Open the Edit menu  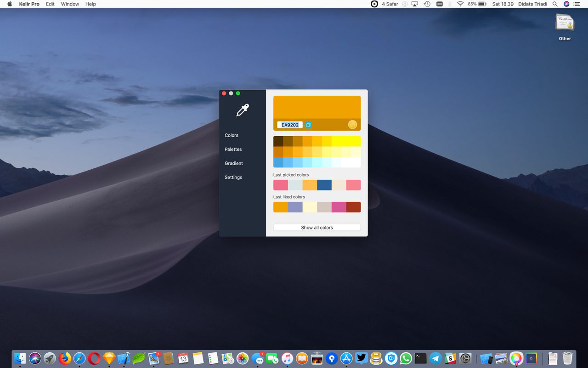pos(50,4)
